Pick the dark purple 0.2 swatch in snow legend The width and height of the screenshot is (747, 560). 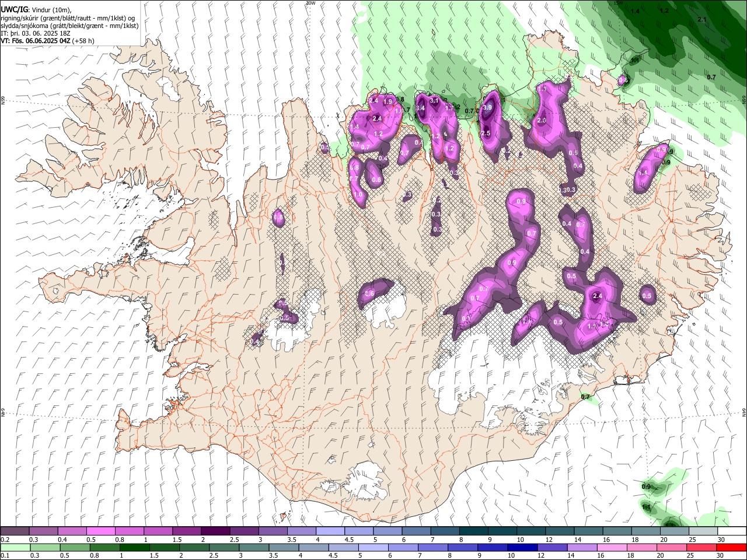15,531
